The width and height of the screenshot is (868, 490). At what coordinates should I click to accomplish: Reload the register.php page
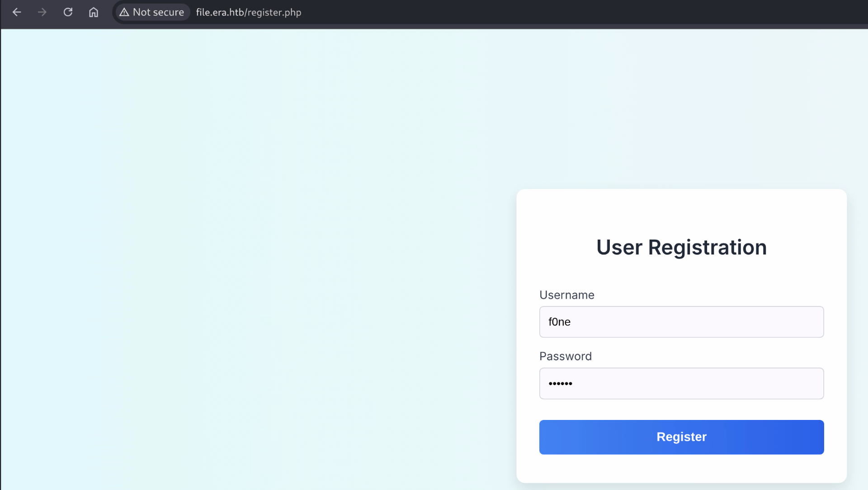(68, 12)
